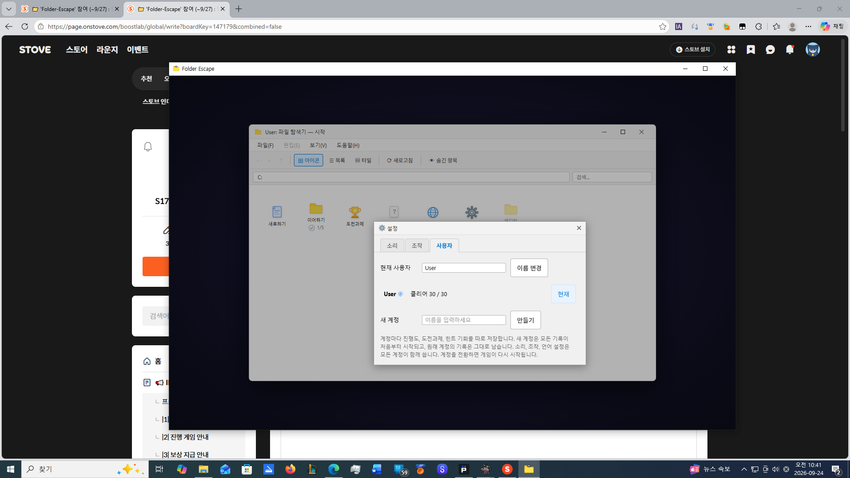The image size is (850, 478).
Task: Click the Copilot chat button
Action: 832,26
